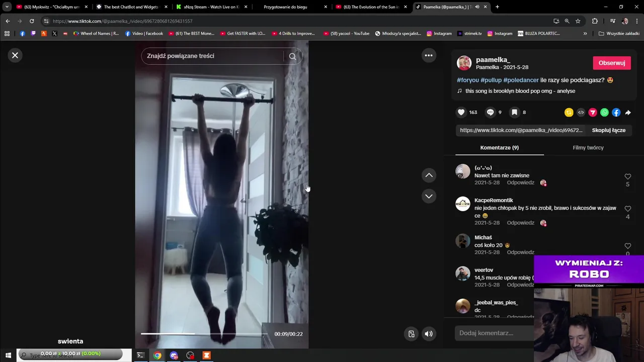
Task: Send to friends with red paper plane icon
Action: tap(593, 113)
